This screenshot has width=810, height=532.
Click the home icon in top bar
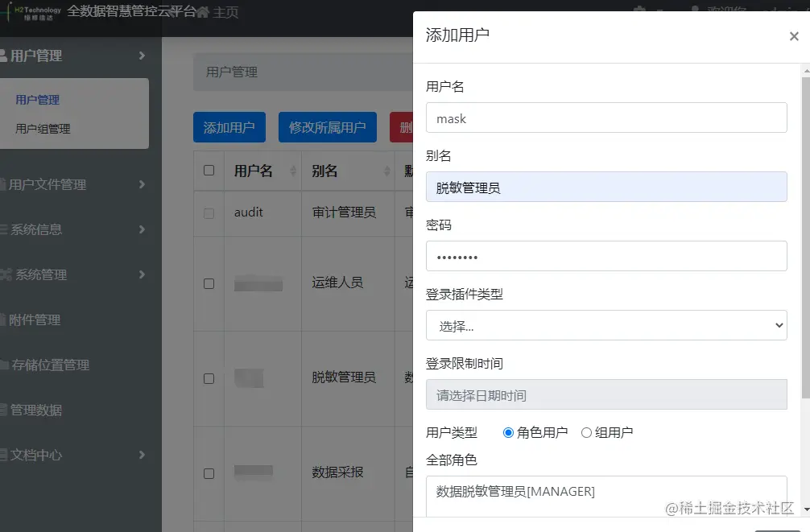tap(203, 12)
